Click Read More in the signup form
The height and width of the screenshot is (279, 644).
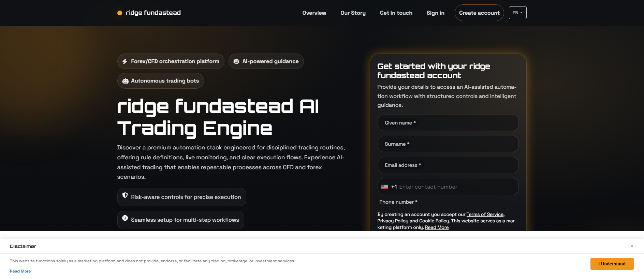coord(437,227)
